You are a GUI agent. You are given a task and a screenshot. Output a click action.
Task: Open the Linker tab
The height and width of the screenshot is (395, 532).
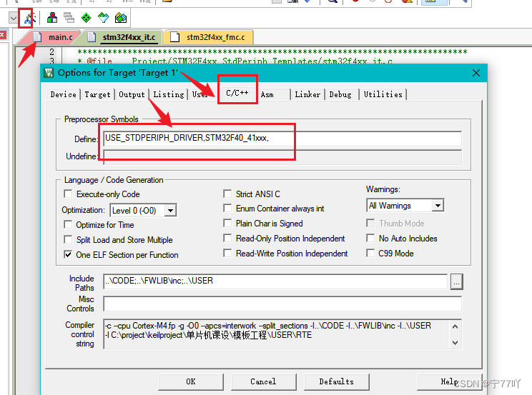click(307, 94)
